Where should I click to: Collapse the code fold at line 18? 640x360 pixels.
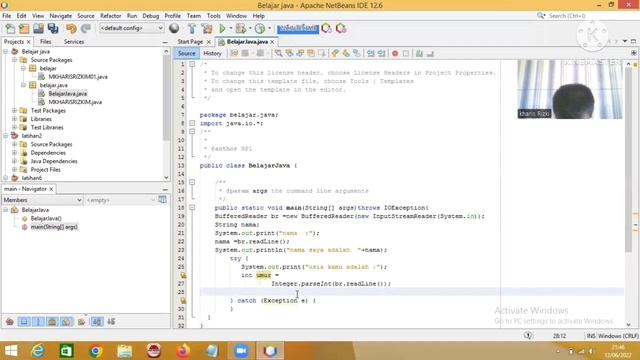coord(192,208)
